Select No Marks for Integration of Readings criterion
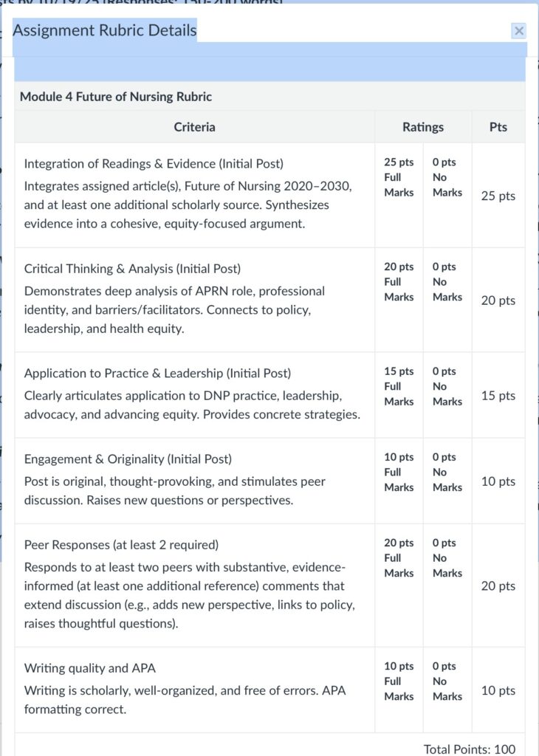Viewport: 539px width, 756px height. point(447,177)
